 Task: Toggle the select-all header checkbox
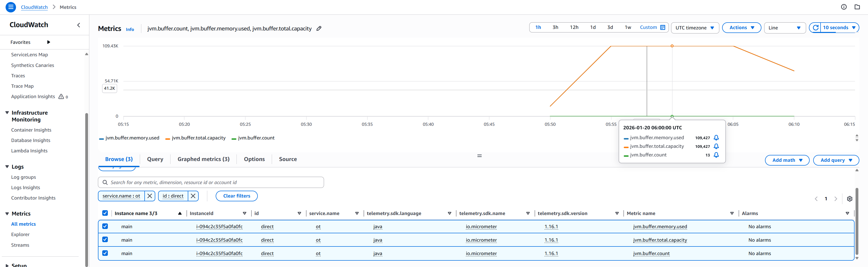105,213
